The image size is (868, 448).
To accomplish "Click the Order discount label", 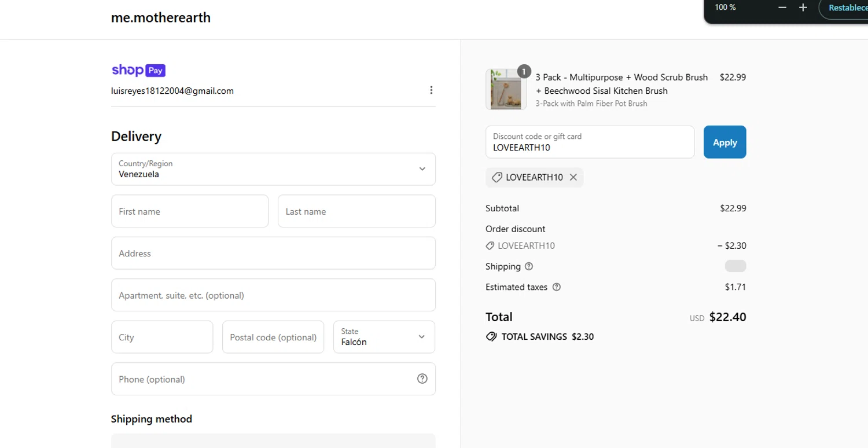I will pyautogui.click(x=516, y=229).
